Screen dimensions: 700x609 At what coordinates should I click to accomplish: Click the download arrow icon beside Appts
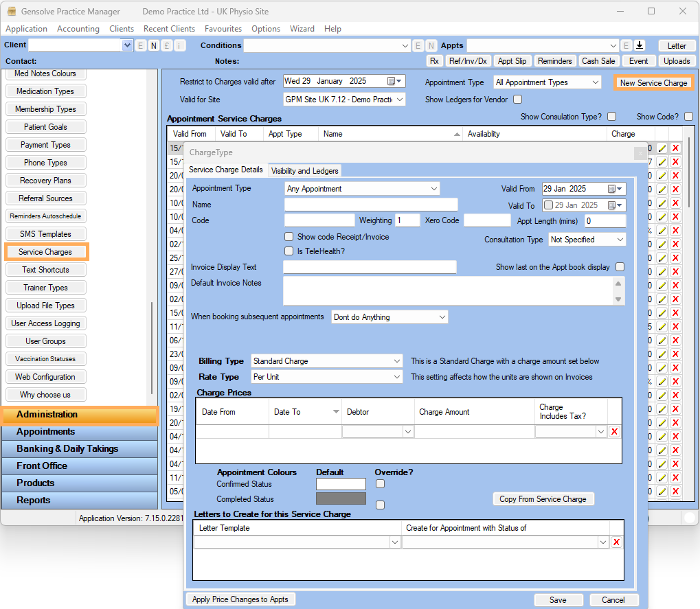pos(640,45)
